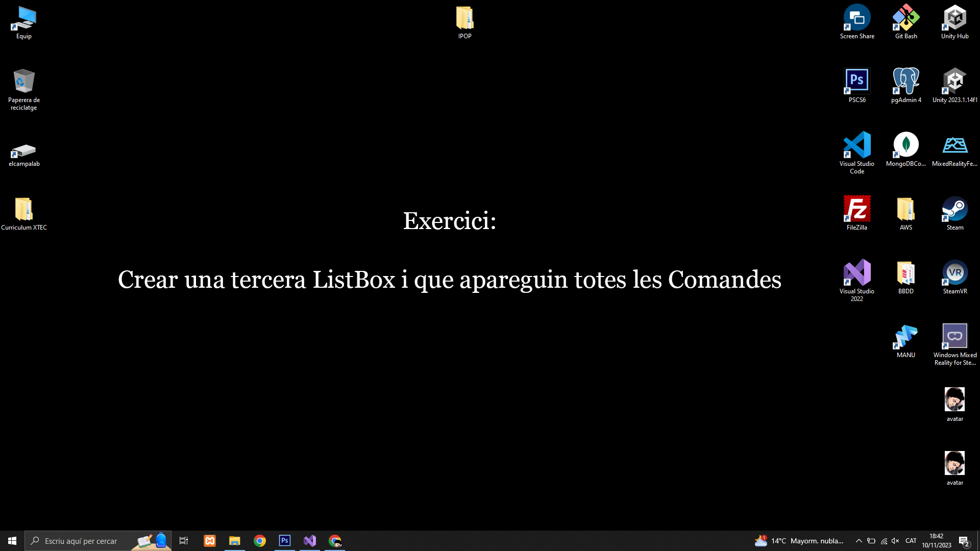Click the MongoDB Compass leaf icon
980x551 pixels.
coord(906,145)
